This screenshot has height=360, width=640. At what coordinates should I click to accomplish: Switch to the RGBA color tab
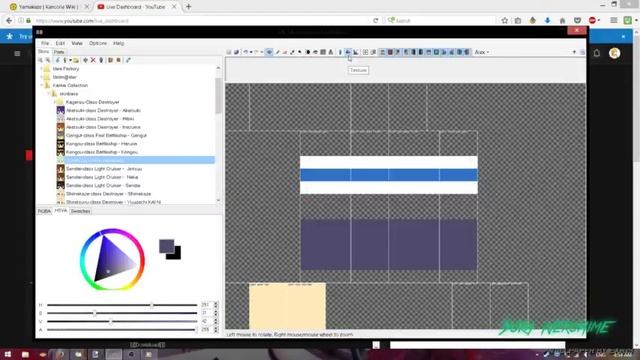[x=44, y=211]
